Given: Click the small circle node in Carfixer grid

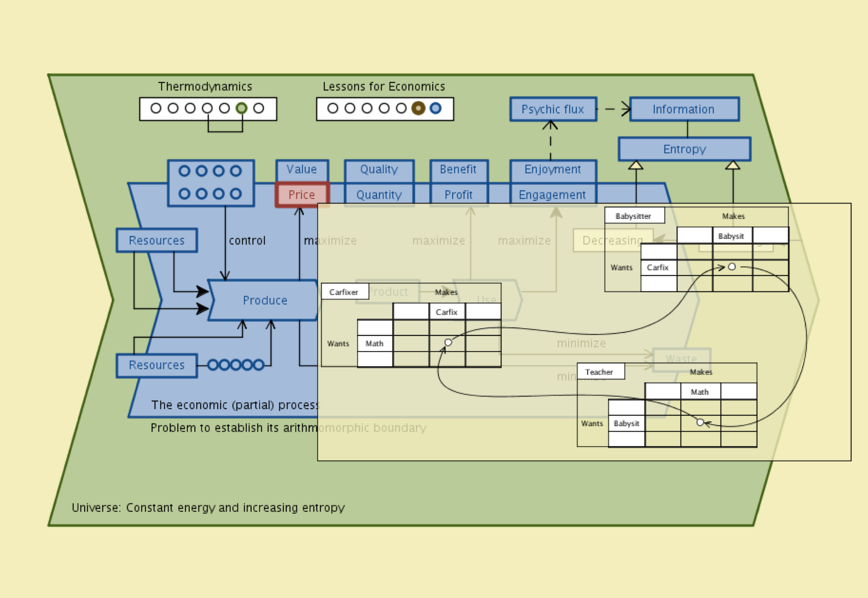Looking at the screenshot, I should pyautogui.click(x=448, y=342).
